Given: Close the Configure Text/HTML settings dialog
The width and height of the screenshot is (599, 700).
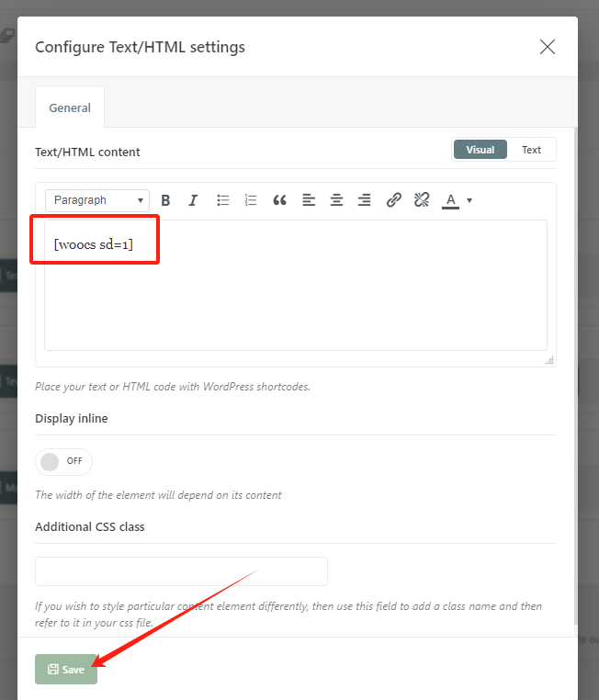Looking at the screenshot, I should [548, 47].
